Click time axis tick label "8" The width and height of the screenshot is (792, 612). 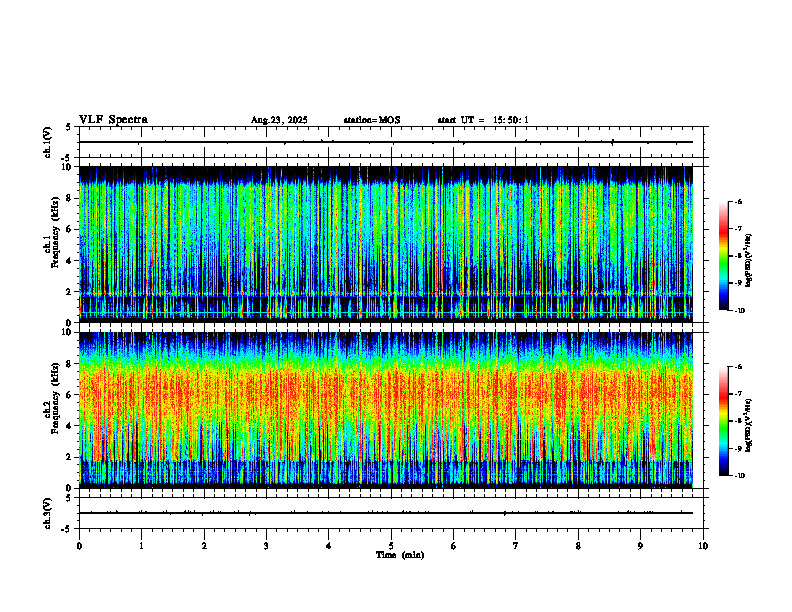tap(578, 546)
